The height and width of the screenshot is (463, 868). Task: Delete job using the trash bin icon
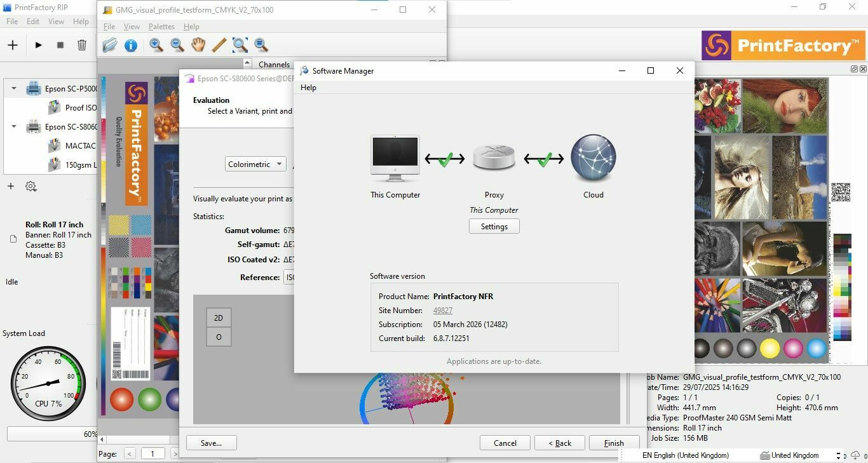[82, 45]
